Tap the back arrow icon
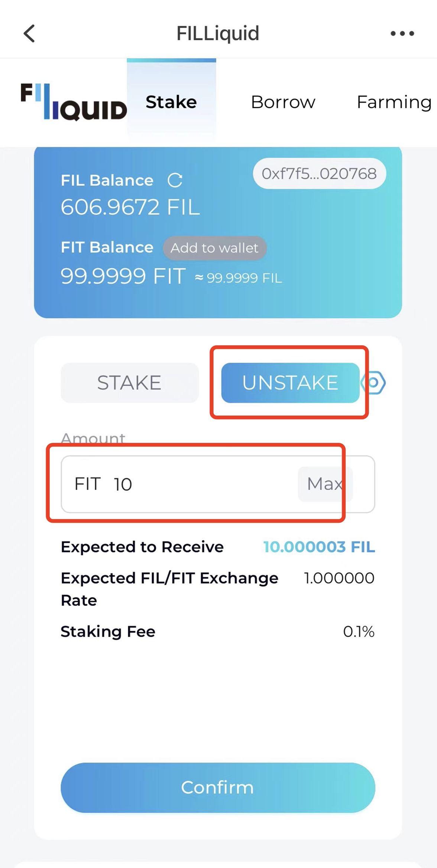437x868 pixels. pyautogui.click(x=29, y=33)
